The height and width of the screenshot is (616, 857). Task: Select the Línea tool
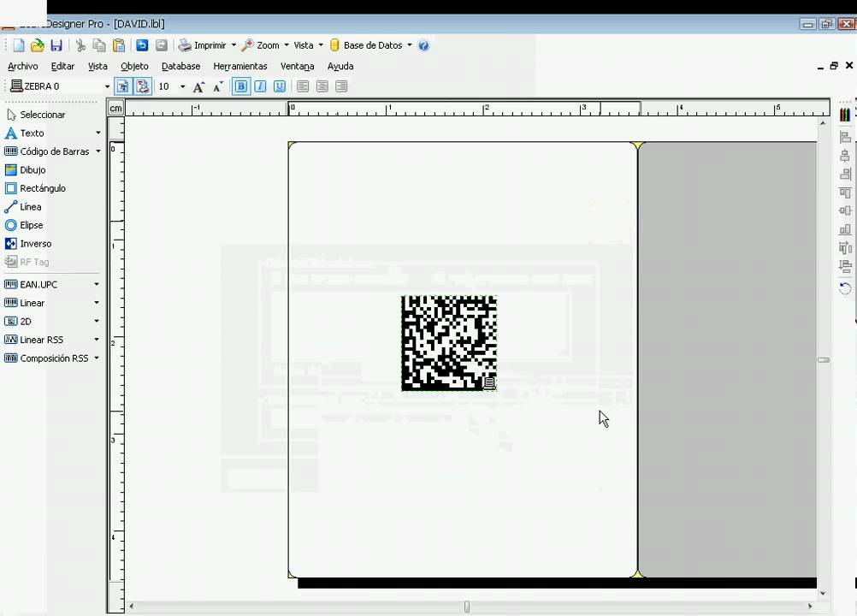(23, 206)
